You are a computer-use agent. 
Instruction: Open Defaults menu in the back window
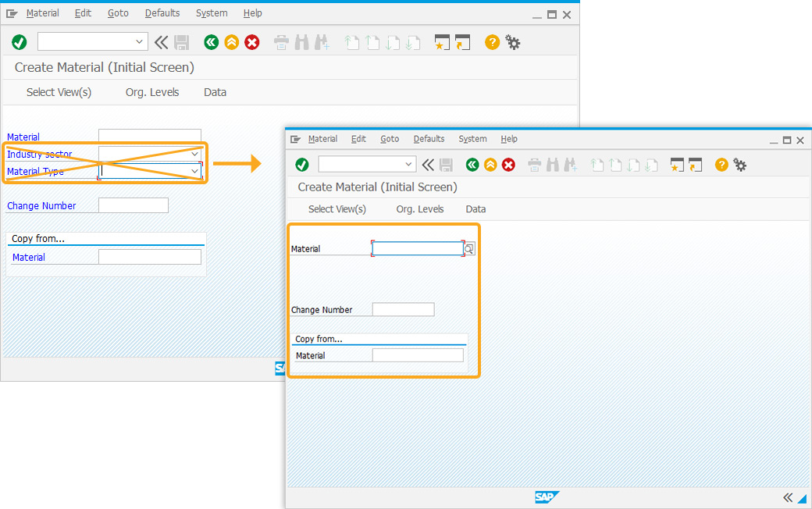coord(162,13)
